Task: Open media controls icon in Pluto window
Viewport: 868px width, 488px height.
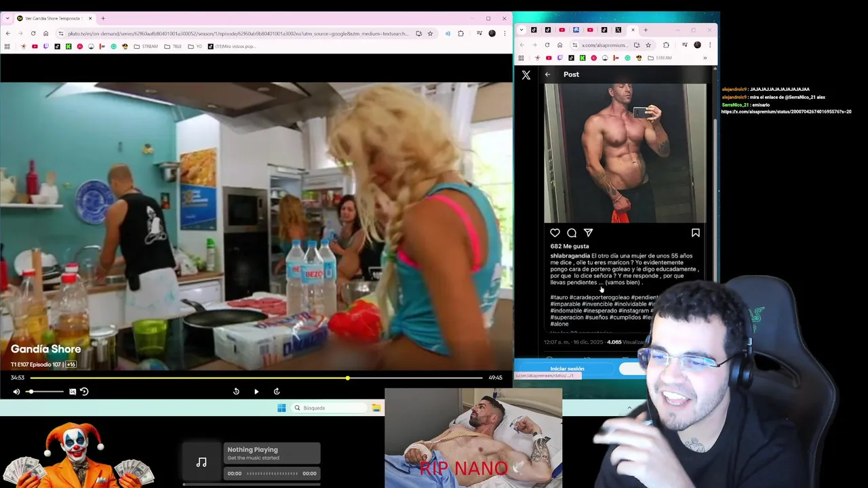Action: click(x=479, y=33)
